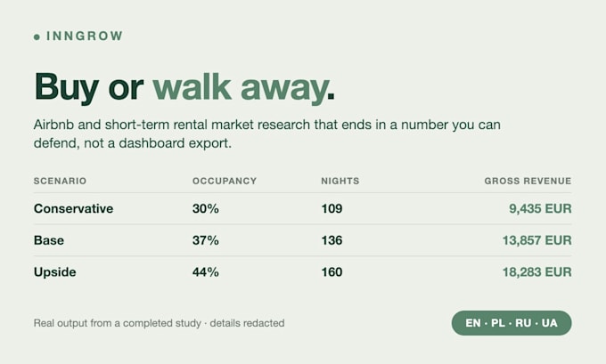606x364 pixels.
Task: Select the Nights column header
Action: point(340,181)
